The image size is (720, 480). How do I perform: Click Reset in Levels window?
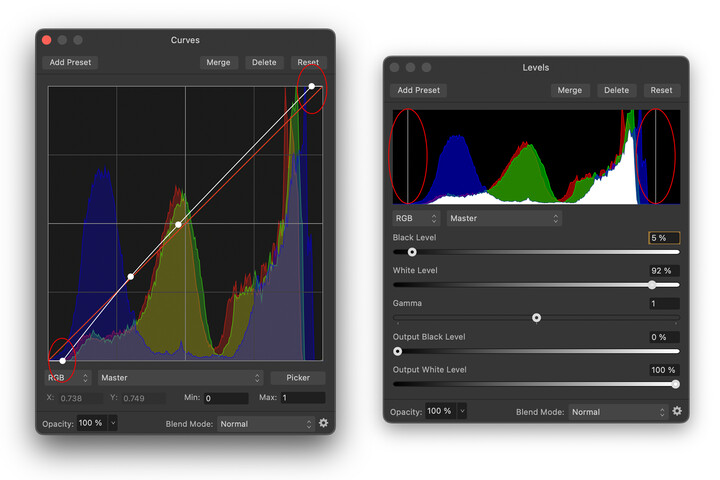click(661, 90)
